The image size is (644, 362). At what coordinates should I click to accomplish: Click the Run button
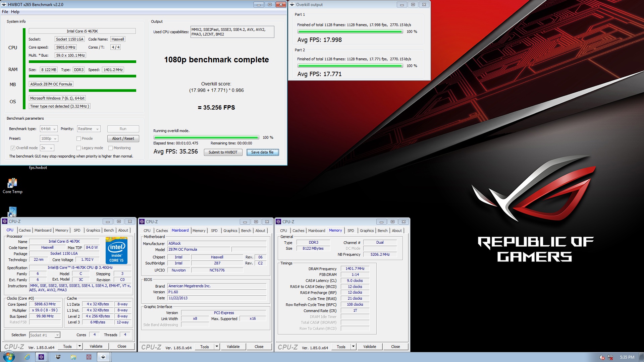pos(123,129)
